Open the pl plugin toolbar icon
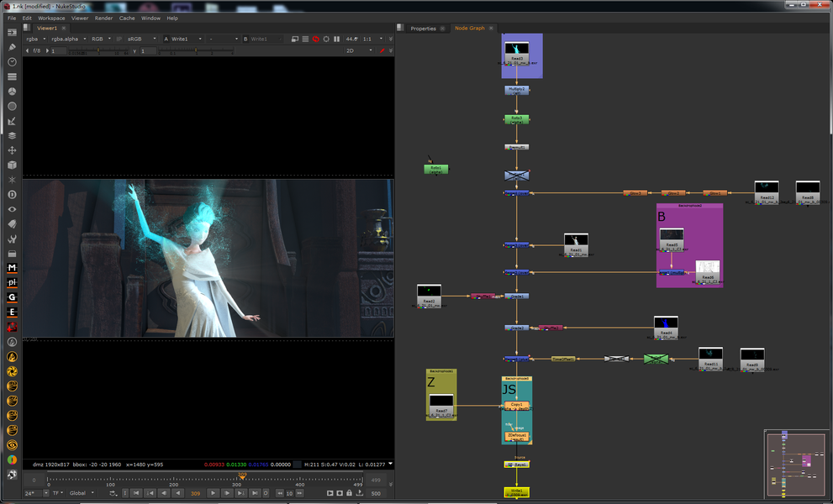The height and width of the screenshot is (504, 833). pos(12,282)
